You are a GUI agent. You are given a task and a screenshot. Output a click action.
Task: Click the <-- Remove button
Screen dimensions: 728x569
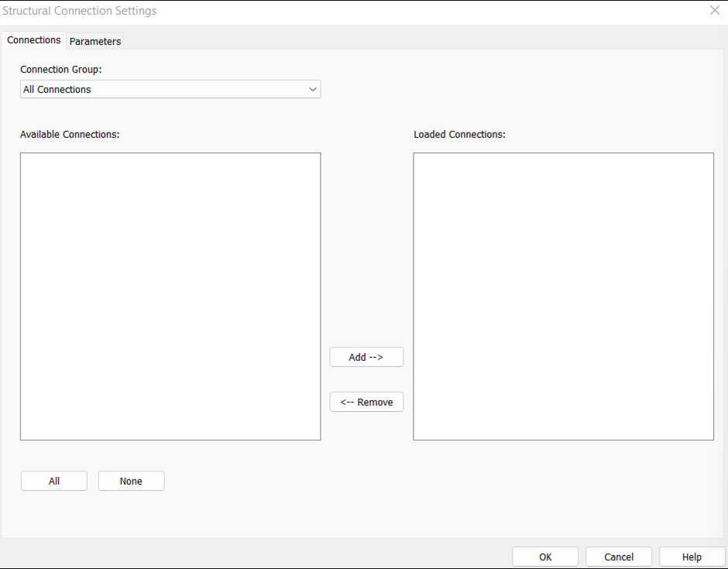point(366,402)
